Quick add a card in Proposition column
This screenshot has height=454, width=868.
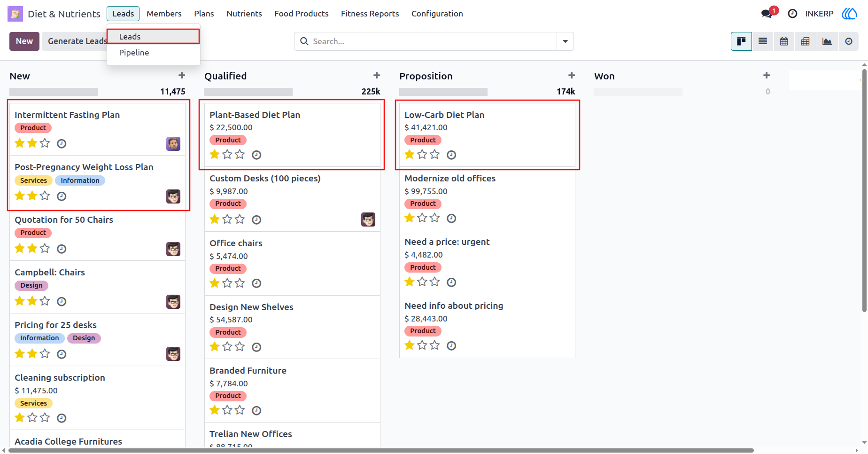[572, 76]
